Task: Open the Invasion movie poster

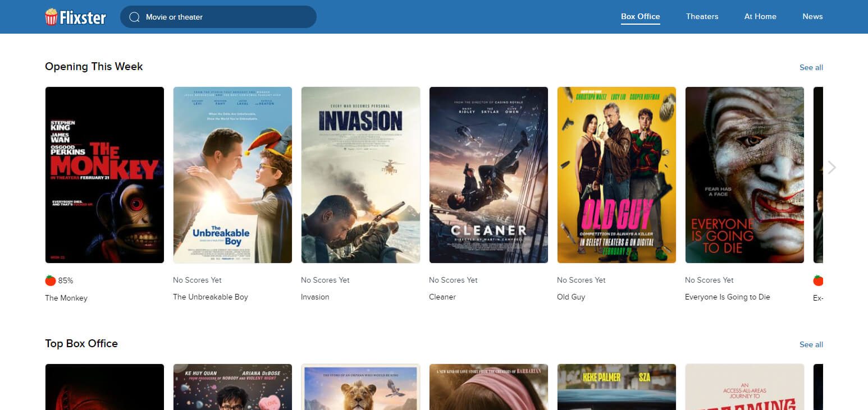Action: [x=360, y=175]
